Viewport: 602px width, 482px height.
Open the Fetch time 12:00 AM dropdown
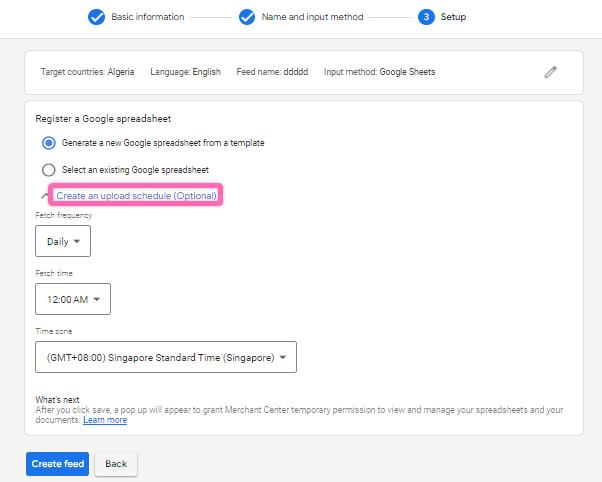pyautogui.click(x=72, y=298)
